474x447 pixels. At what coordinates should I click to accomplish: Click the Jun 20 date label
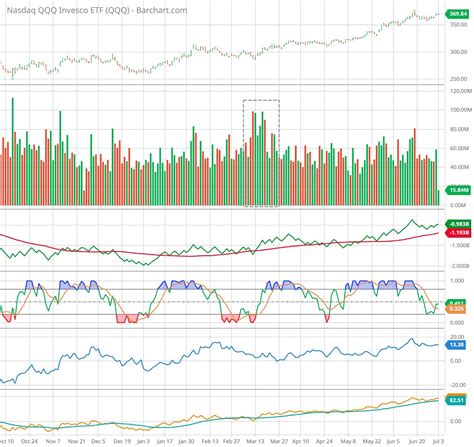click(417, 441)
